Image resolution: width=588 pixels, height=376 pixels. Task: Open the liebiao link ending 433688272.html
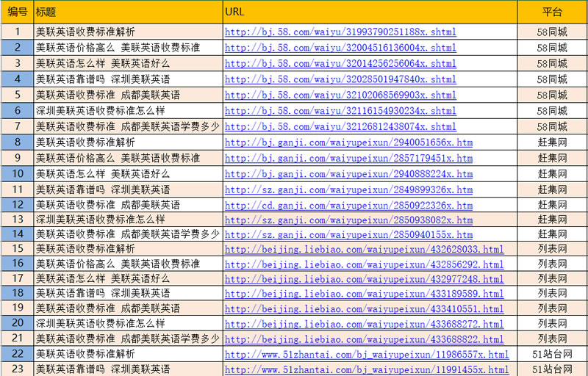(364, 324)
